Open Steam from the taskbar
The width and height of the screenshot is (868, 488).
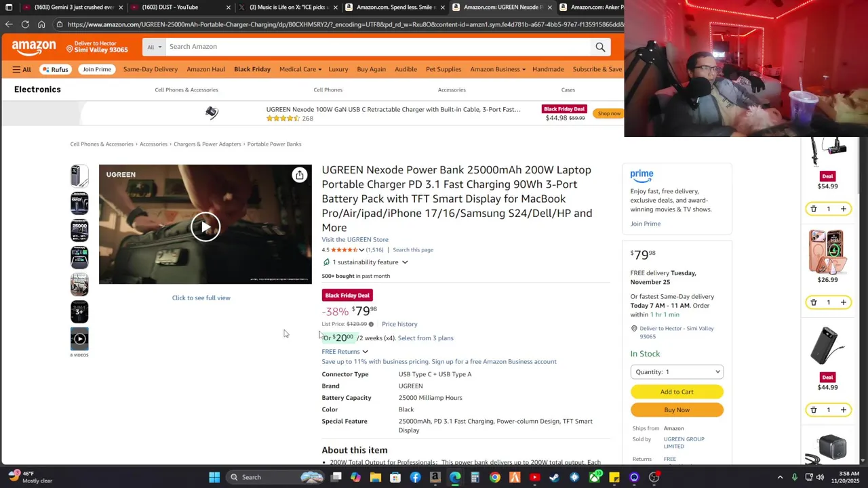[554, 477]
